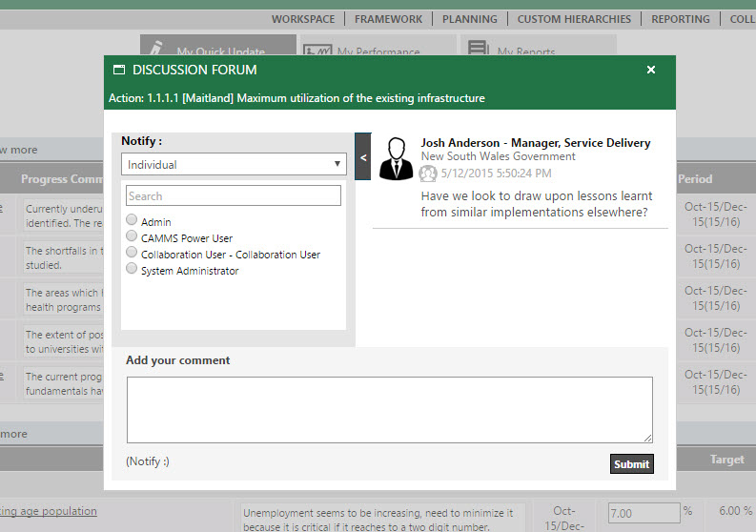Image resolution: width=756 pixels, height=532 pixels.
Task: Click the 7.00 percent input field
Action: [x=644, y=513]
